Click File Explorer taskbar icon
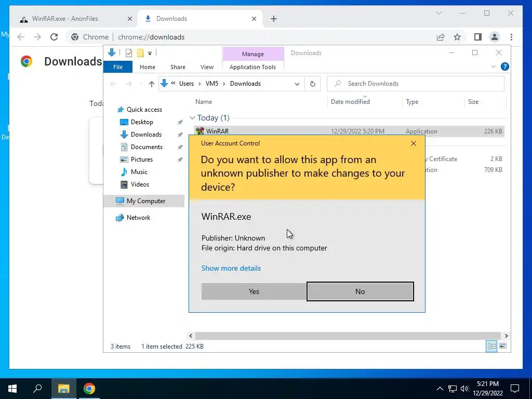Image resolution: width=532 pixels, height=399 pixels. [63, 389]
